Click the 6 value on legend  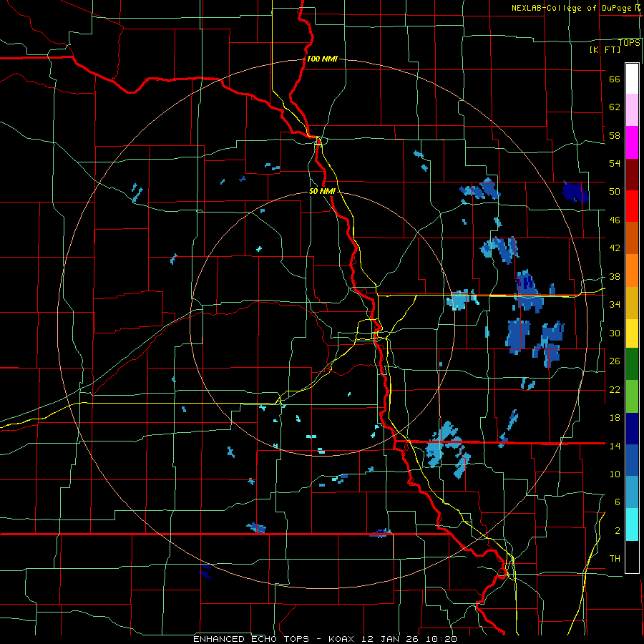(618, 502)
